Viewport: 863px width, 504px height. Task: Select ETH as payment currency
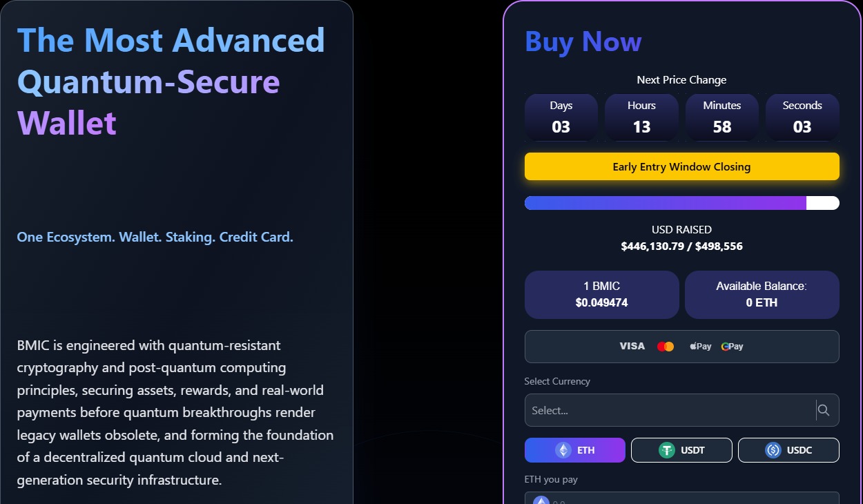(575, 450)
